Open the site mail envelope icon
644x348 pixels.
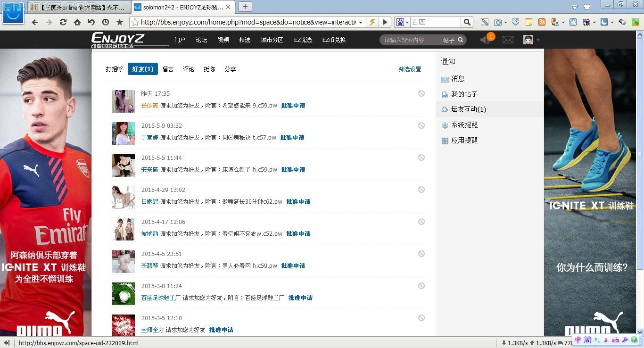(x=508, y=40)
